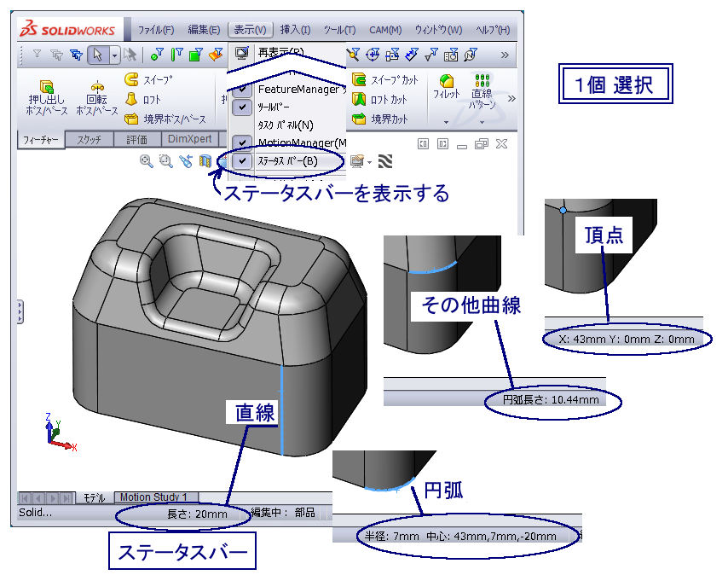This screenshot has height=575, width=728.
Task: Enable the Filter Faces green square icon
Action: [x=196, y=55]
